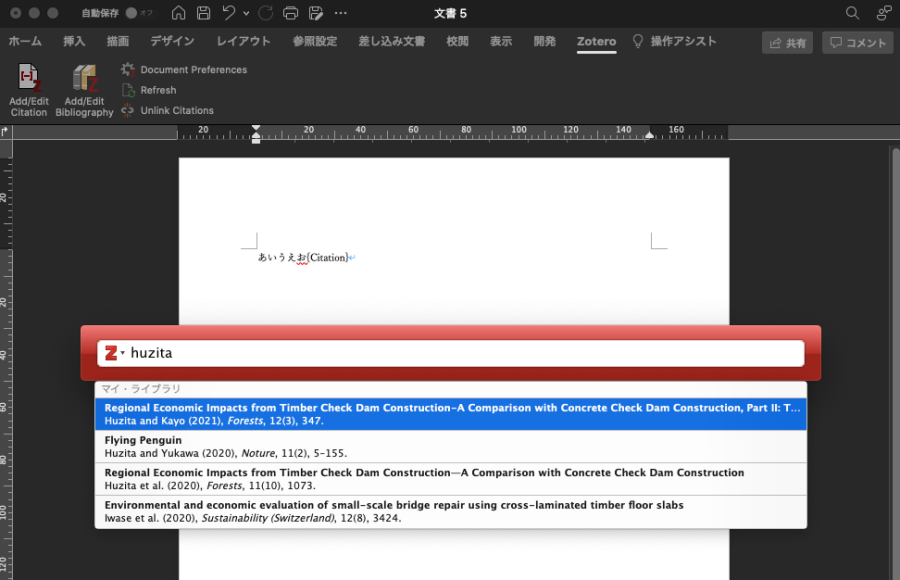Screen dimensions: 900x580
Task: Click the home icon in title bar
Action: [178, 13]
